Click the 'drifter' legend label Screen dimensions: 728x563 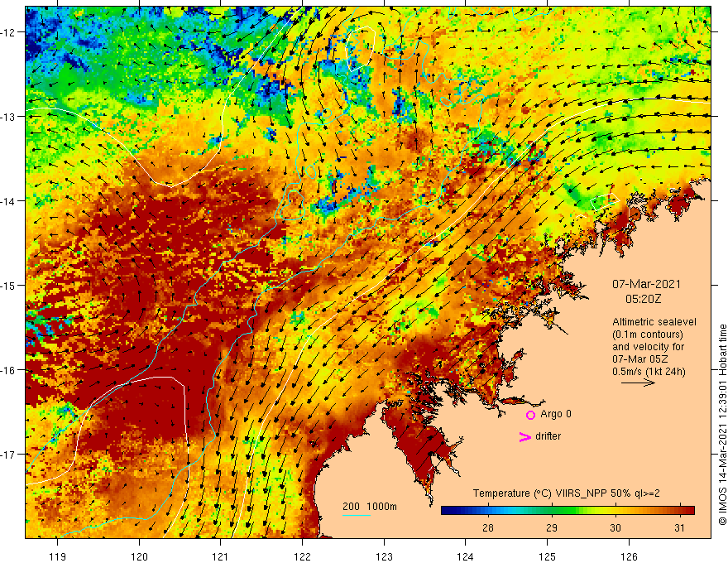[x=548, y=436]
